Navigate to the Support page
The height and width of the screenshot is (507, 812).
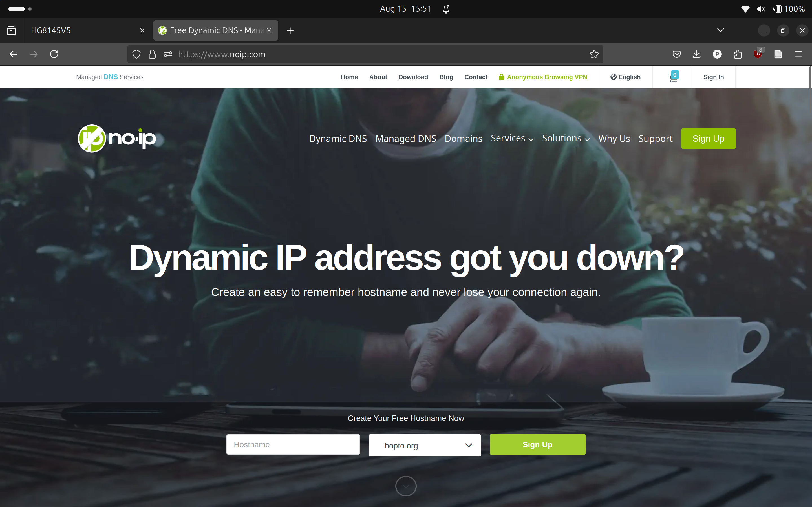[x=655, y=138]
